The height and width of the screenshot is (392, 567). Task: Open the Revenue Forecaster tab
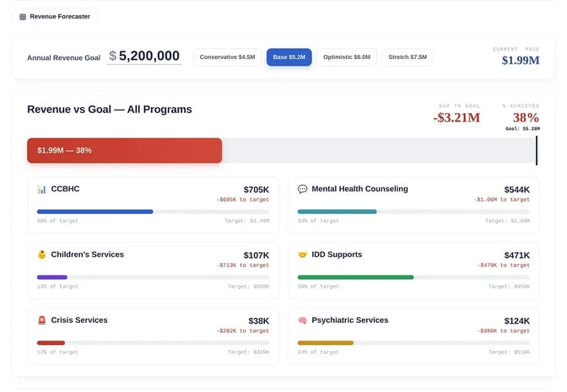click(x=55, y=17)
